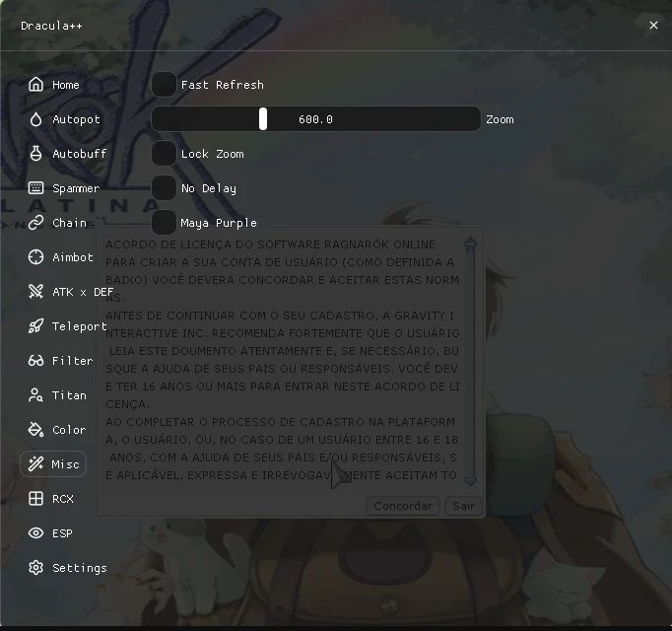Toggle the Maya Purple checkbox
This screenshot has width=672, height=631.
click(x=164, y=223)
